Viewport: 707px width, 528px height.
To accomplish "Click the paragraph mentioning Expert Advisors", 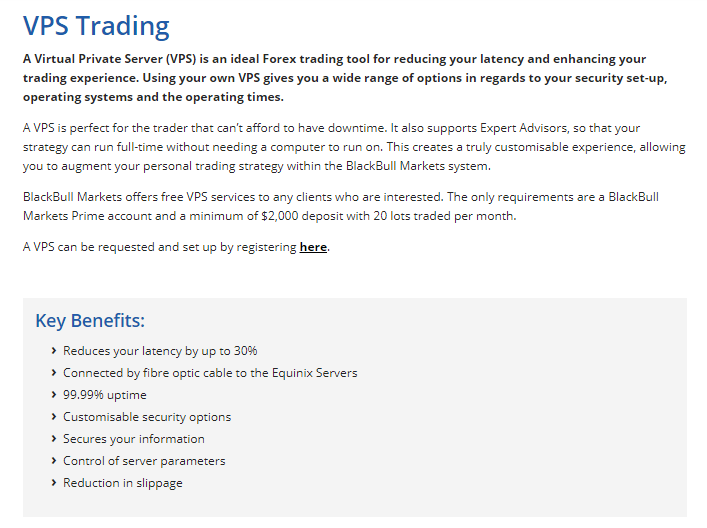I will [x=350, y=147].
